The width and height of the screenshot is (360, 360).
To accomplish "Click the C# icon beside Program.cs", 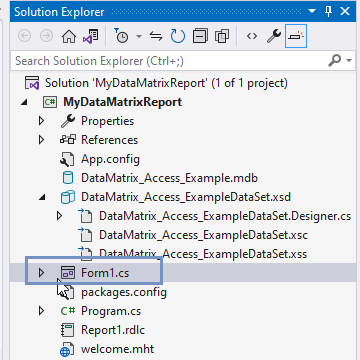I will point(68,311).
